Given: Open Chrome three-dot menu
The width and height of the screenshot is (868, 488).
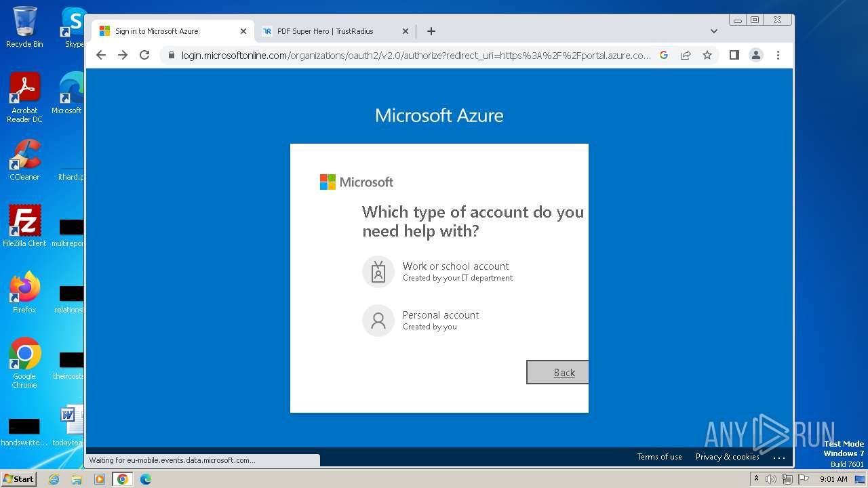Looking at the screenshot, I should (x=778, y=55).
